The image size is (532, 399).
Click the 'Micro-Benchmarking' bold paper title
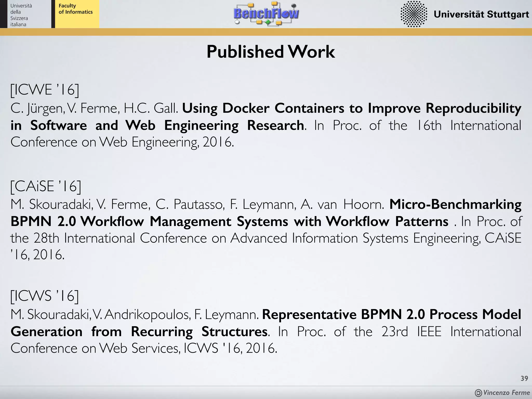click(455, 204)
